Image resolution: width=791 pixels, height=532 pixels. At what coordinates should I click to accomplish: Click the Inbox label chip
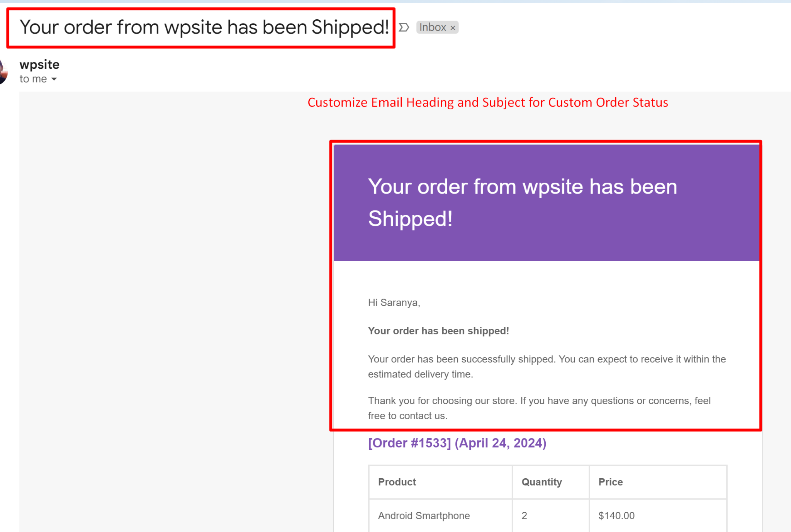tap(432, 27)
